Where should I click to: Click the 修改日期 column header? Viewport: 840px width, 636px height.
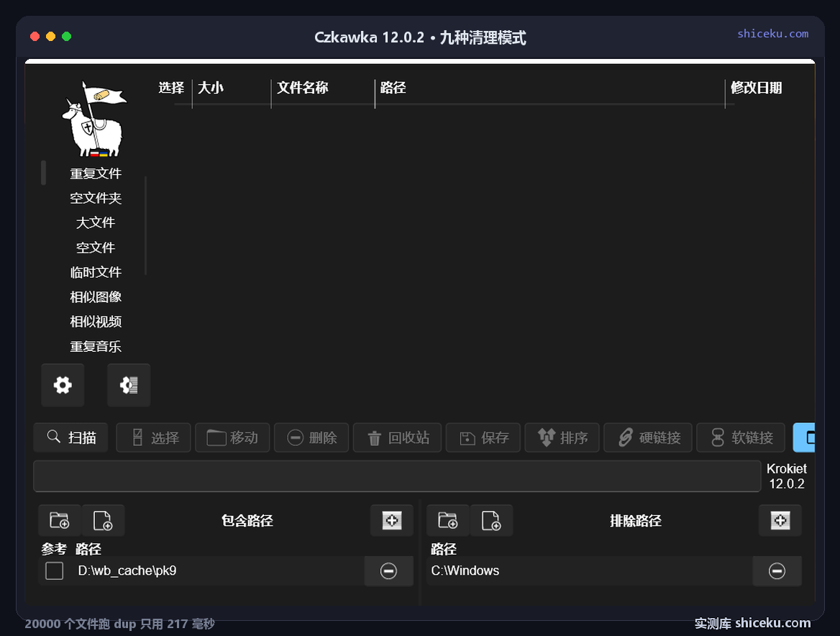(757, 88)
